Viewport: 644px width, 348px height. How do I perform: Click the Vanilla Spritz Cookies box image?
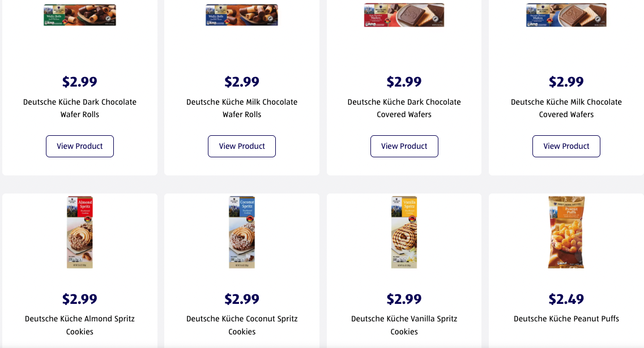point(404,232)
